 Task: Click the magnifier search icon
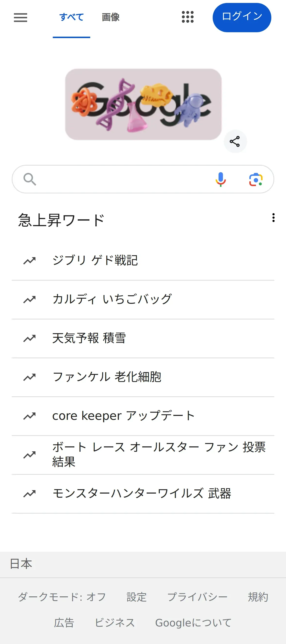pos(30,179)
